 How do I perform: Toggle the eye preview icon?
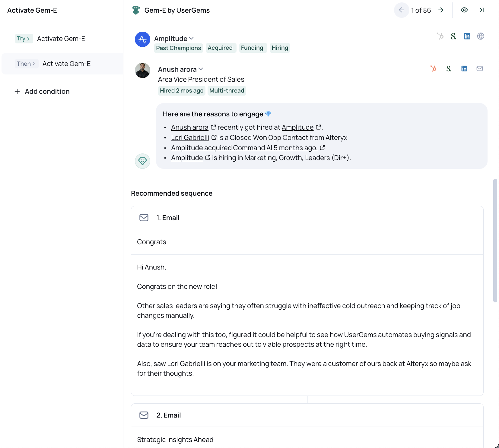464,10
